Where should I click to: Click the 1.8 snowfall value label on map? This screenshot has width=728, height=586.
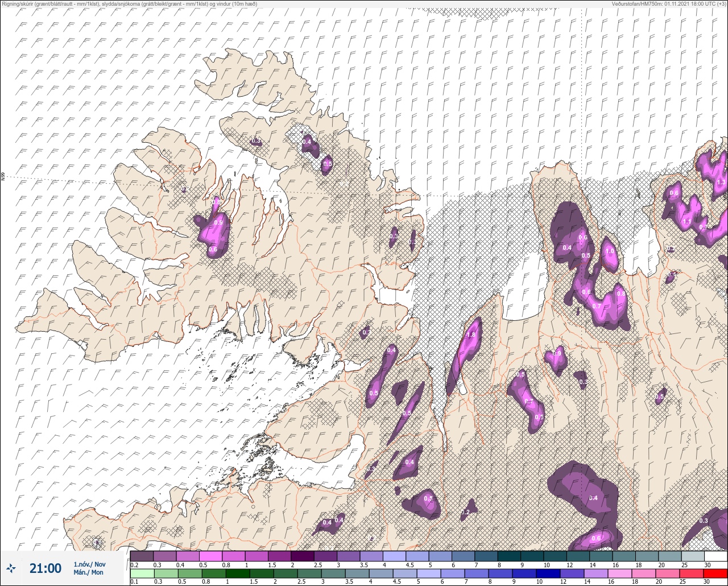(470, 335)
